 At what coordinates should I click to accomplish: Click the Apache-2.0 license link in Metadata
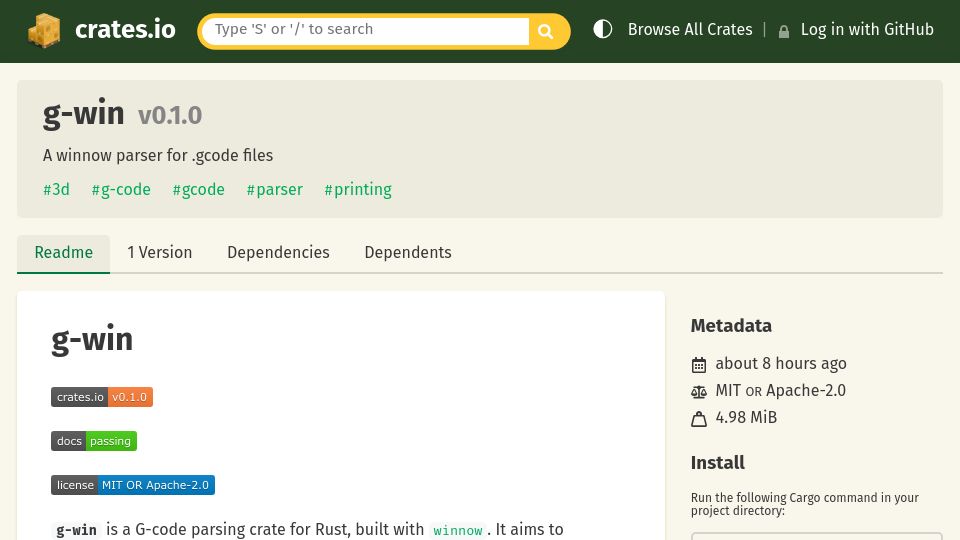point(806,391)
